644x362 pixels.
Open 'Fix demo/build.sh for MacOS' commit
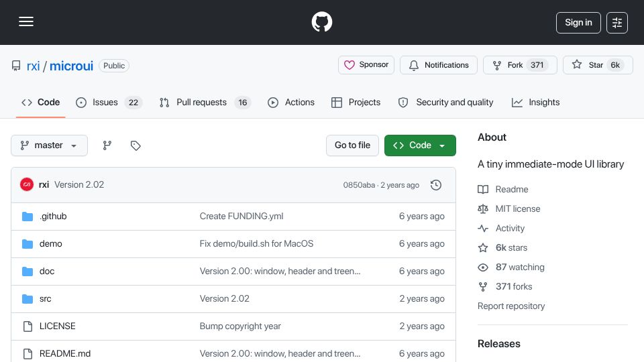tap(256, 244)
